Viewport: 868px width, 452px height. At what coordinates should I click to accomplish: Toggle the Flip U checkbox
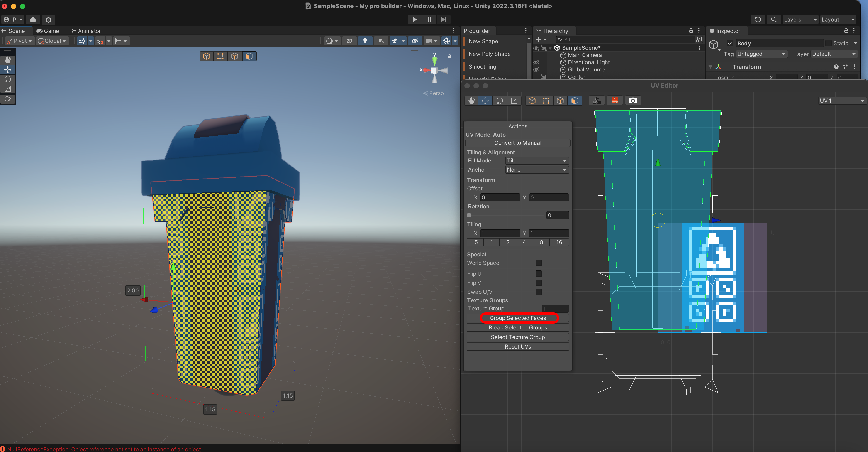539,274
